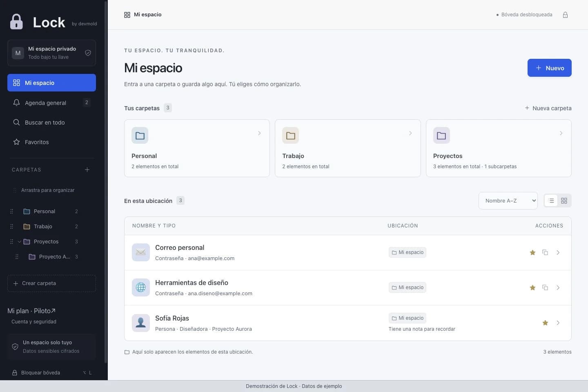The height and width of the screenshot is (392, 588).
Task: Click the person avatar icon of Sofía Rojas
Action: pyautogui.click(x=140, y=323)
